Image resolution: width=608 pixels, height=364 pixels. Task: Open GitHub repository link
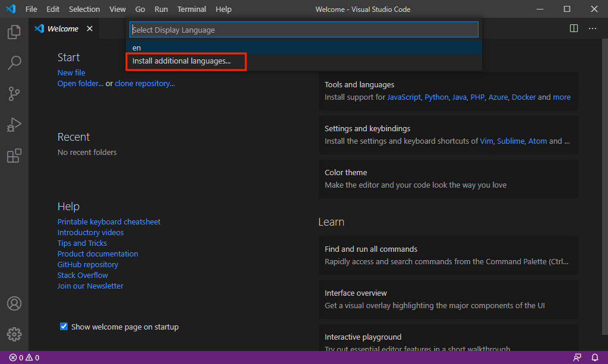point(88,264)
